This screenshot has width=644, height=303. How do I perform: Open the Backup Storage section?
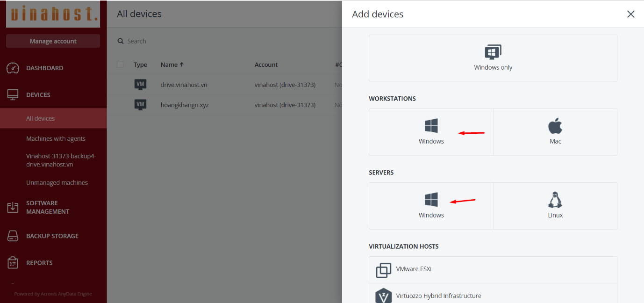[x=52, y=236]
